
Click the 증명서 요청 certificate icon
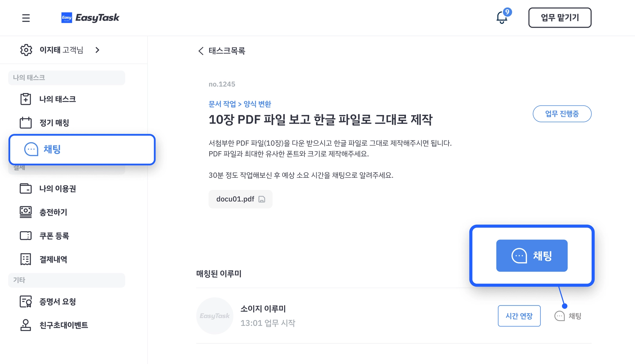(26, 301)
